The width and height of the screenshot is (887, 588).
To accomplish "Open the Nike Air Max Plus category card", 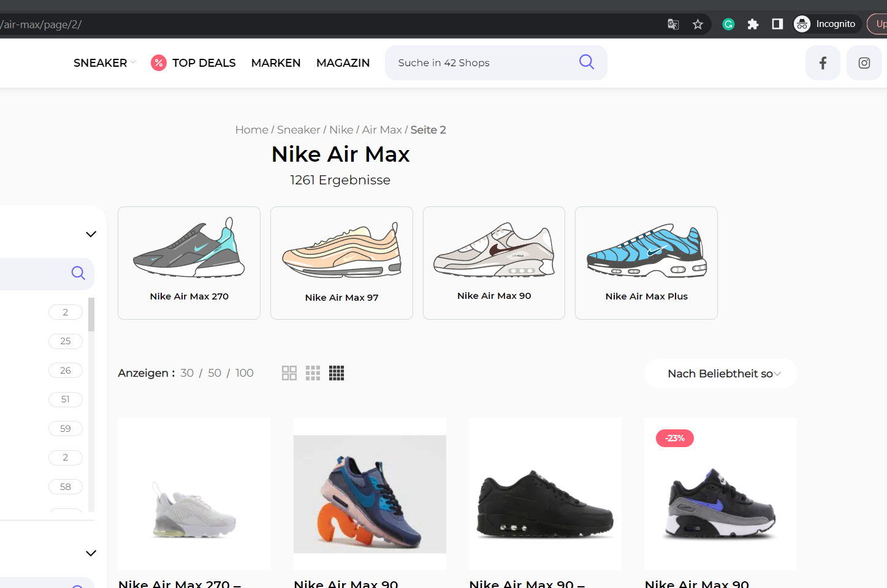I will tap(646, 263).
